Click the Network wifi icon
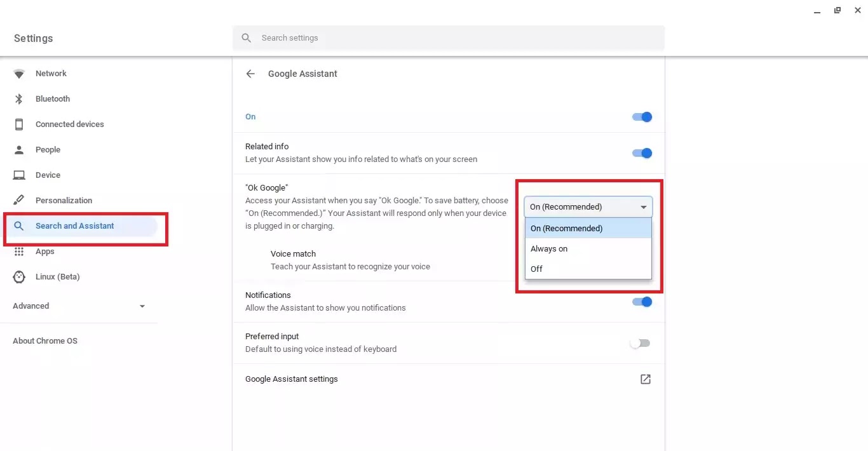Screen dimensions: 868x451 point(19,74)
